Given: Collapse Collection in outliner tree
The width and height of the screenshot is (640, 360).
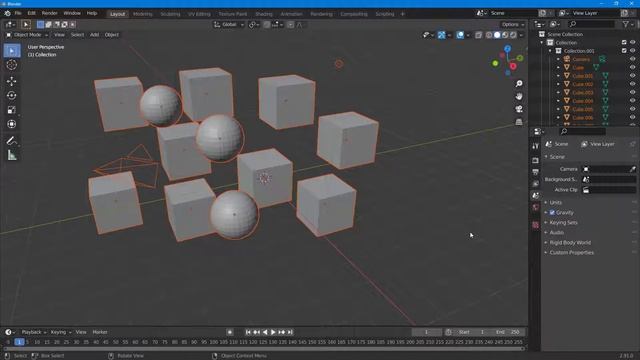Looking at the screenshot, I should point(542,42).
